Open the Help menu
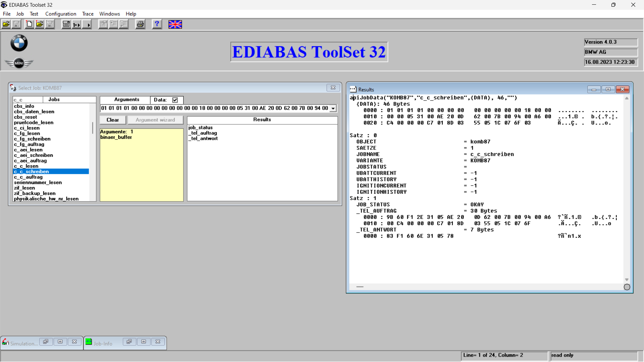The width and height of the screenshot is (644, 362). click(131, 14)
